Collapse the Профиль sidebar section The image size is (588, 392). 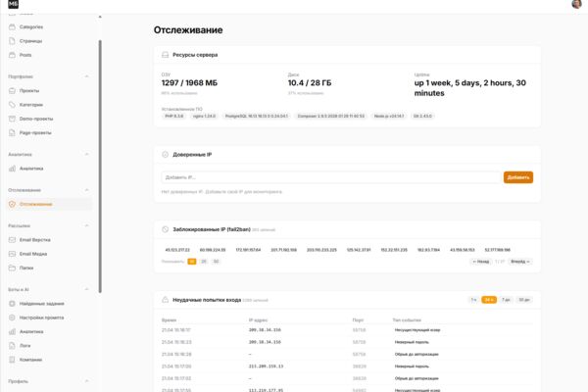coord(86,381)
